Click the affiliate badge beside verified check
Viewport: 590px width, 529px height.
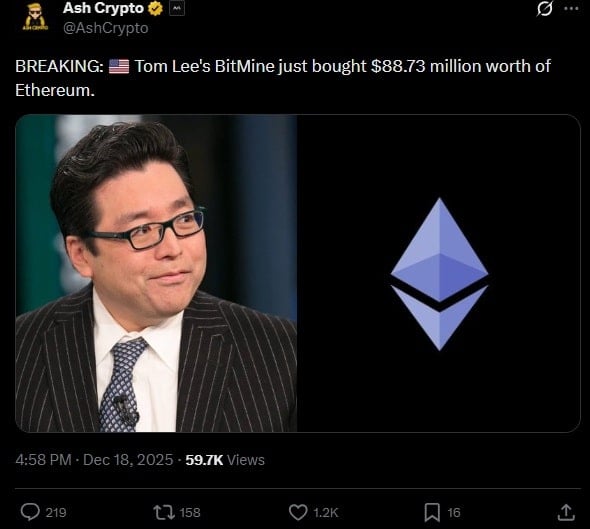(177, 9)
